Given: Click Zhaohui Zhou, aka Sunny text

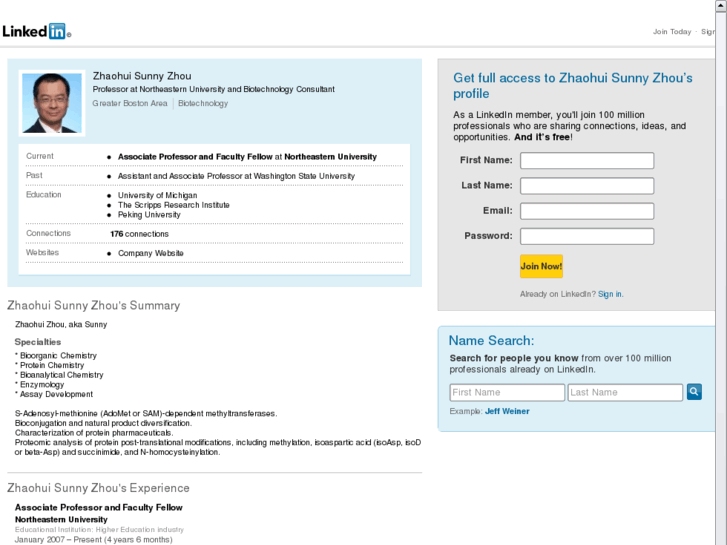Looking at the screenshot, I should pyautogui.click(x=61, y=325).
